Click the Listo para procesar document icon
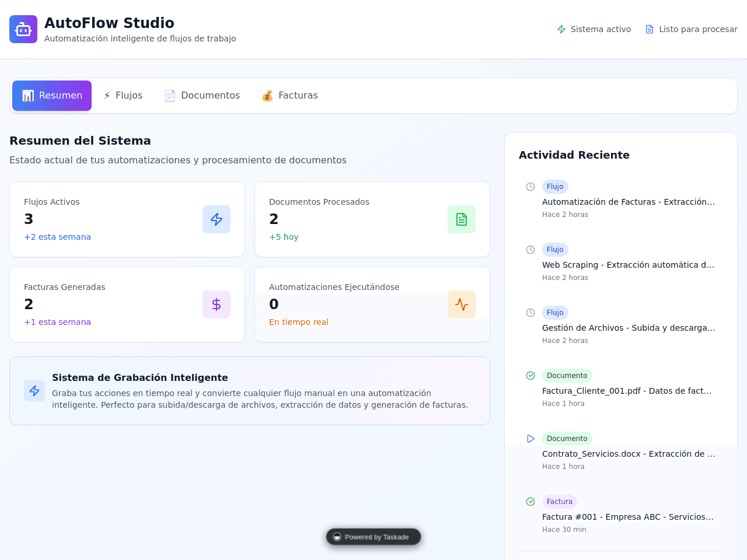The image size is (747, 560). [650, 29]
